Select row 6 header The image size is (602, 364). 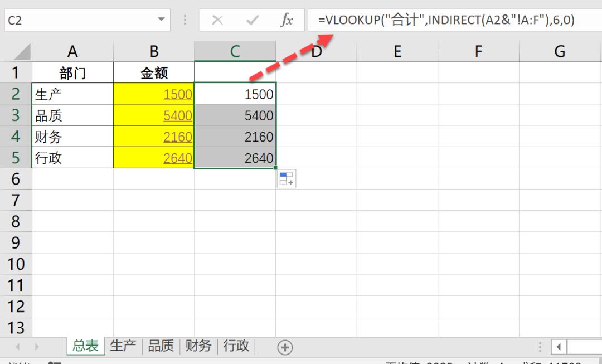16,179
